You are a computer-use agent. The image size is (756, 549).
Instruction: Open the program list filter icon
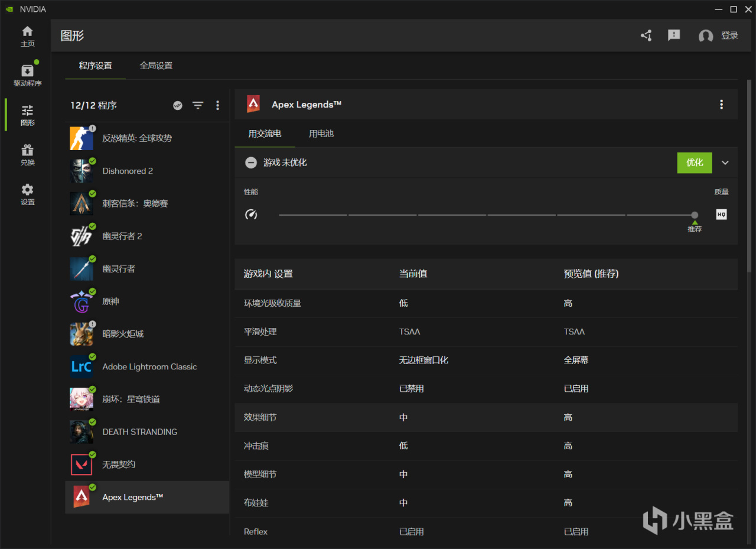[x=198, y=105]
